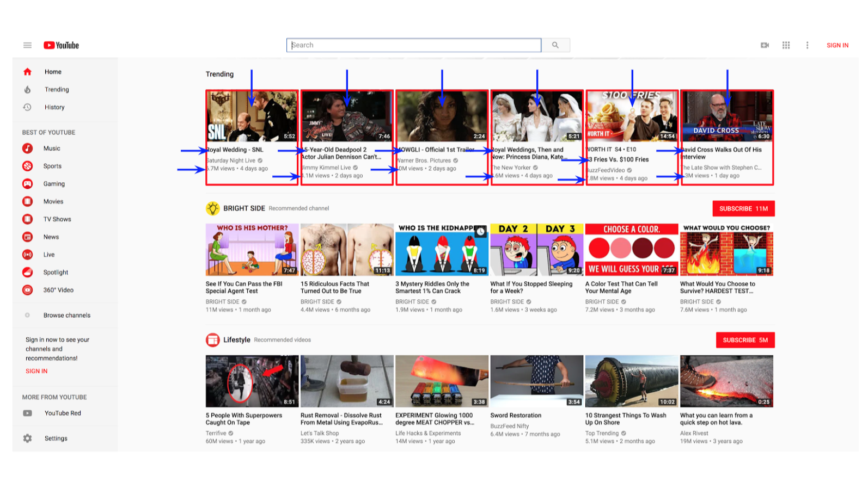Click channel name "Top Trending"

coord(602,434)
